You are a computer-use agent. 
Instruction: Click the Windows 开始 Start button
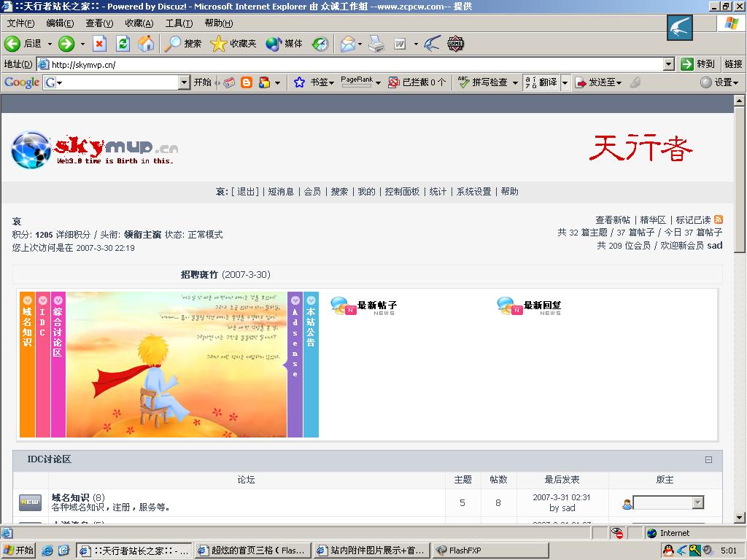point(19,551)
